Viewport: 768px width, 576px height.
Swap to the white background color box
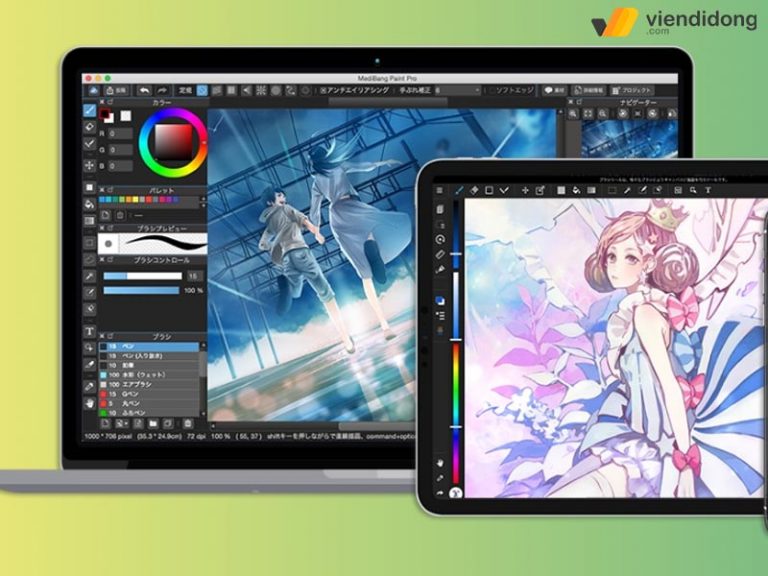(x=125, y=116)
